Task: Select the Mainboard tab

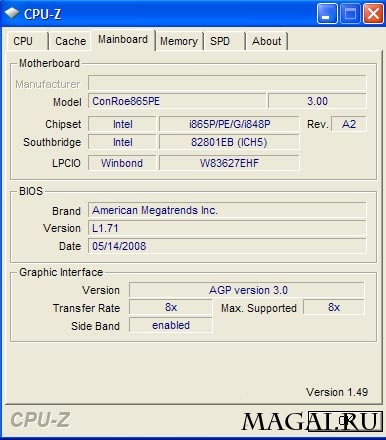Action: tap(123, 40)
